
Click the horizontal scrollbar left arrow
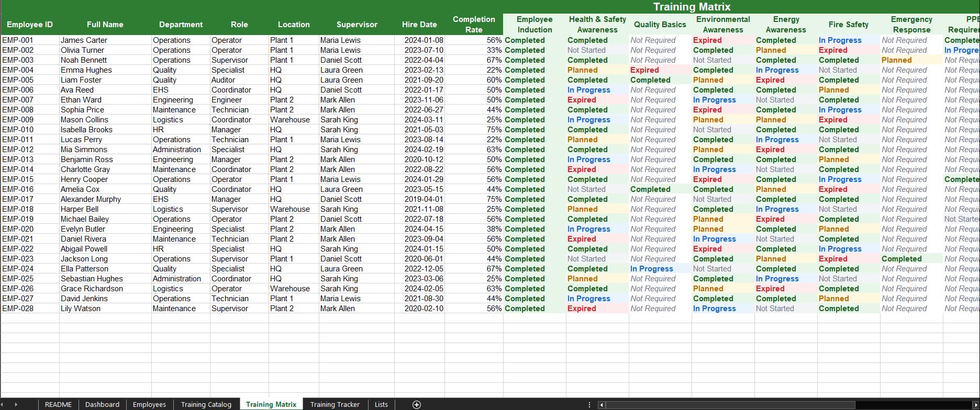click(602, 404)
